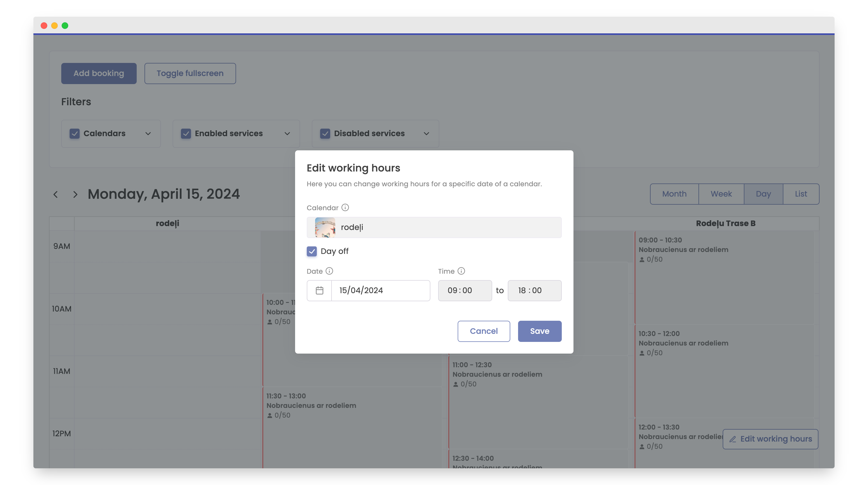Screen dimensions: 868x485
Task: Switch to Week view
Action: coord(721,194)
